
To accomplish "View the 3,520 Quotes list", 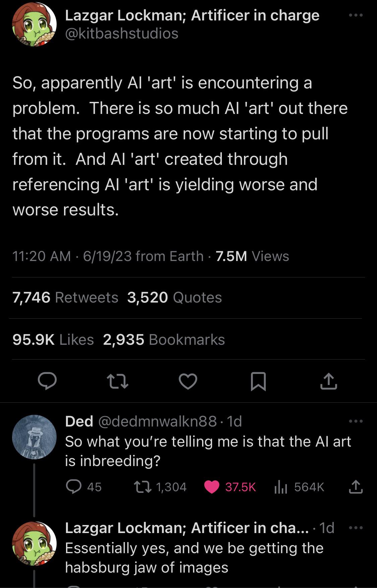I will [174, 298].
